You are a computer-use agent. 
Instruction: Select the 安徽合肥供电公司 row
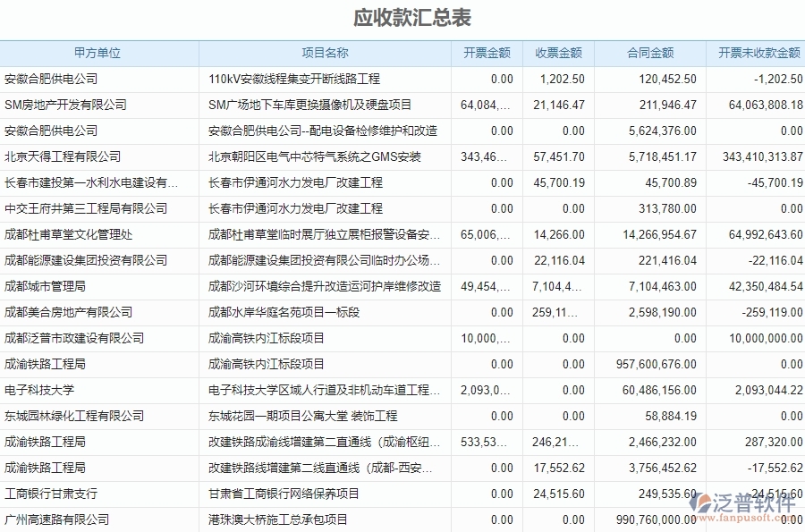54,79
